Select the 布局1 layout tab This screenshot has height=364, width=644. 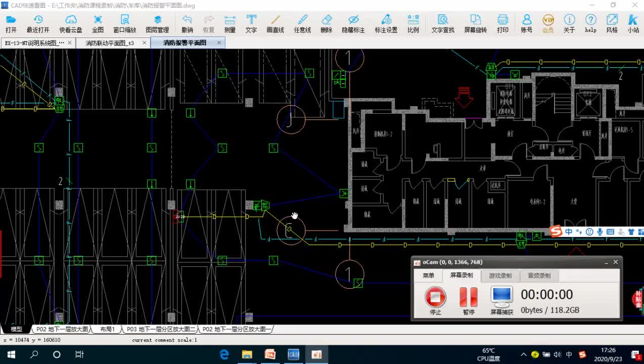(107, 329)
